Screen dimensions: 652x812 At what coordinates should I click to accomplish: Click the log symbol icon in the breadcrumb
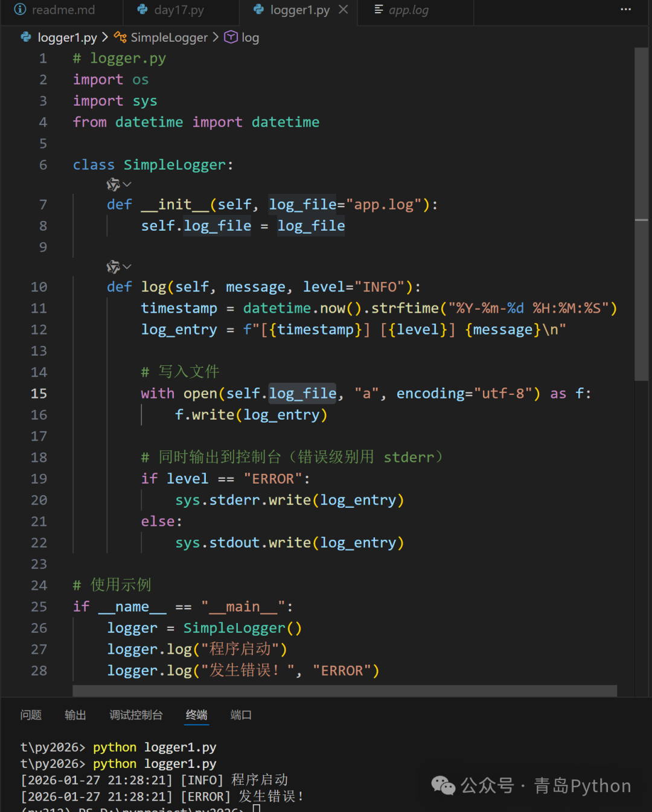point(231,37)
